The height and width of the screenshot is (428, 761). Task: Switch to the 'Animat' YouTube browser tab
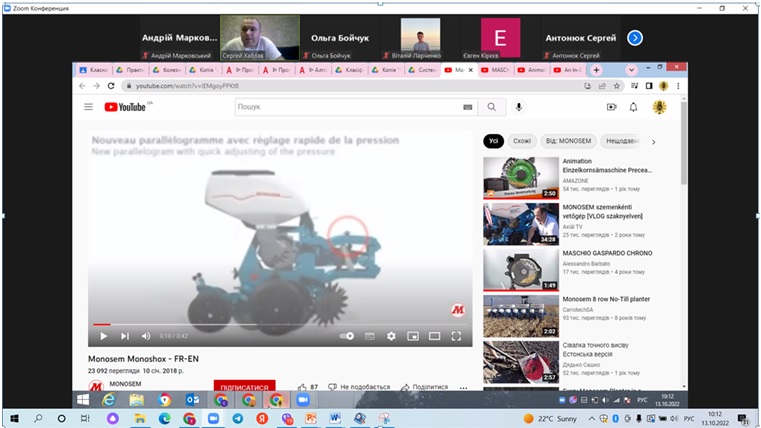(531, 70)
